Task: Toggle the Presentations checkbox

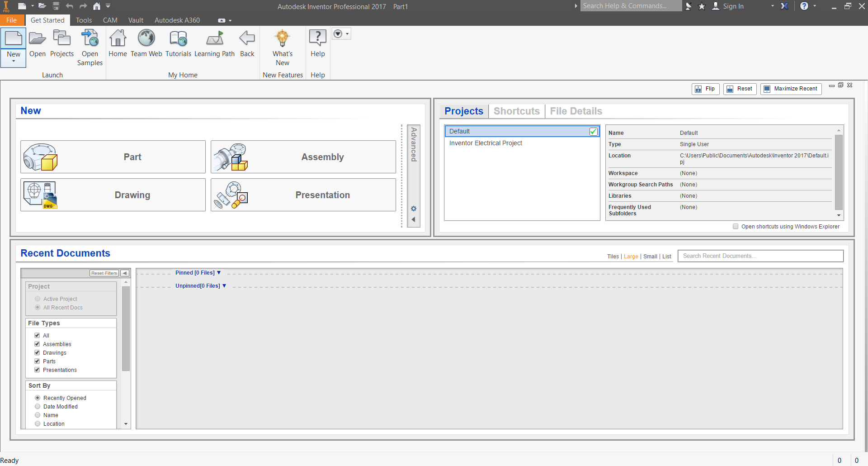Action: (37, 370)
